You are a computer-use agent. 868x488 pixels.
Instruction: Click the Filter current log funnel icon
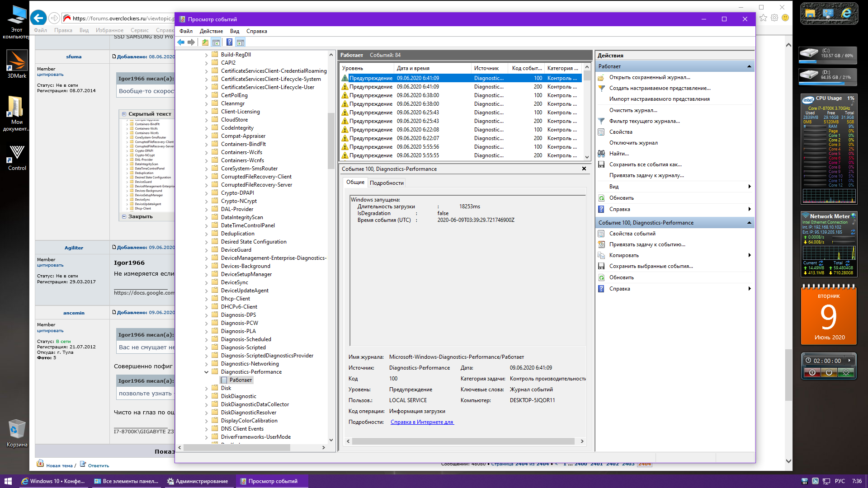point(601,121)
